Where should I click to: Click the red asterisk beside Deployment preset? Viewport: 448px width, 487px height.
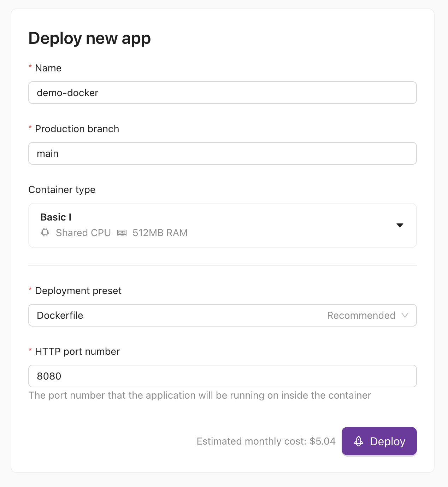[x=30, y=290]
